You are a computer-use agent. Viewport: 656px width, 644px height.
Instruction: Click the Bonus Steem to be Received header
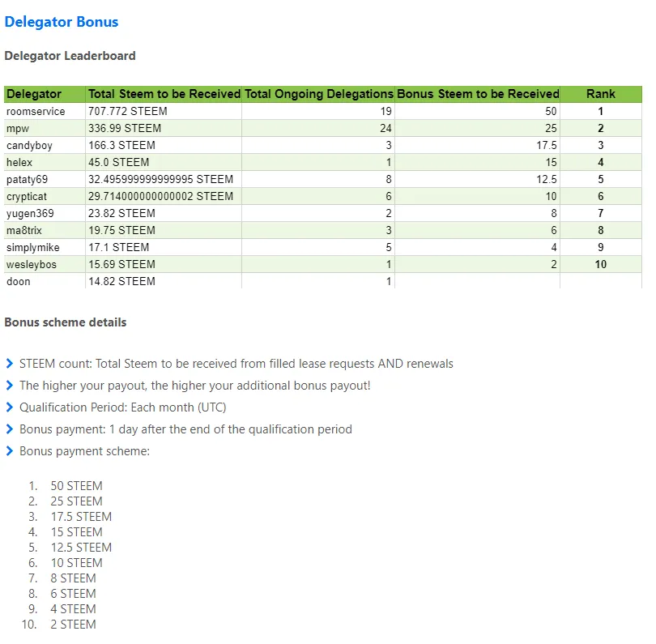click(x=478, y=94)
